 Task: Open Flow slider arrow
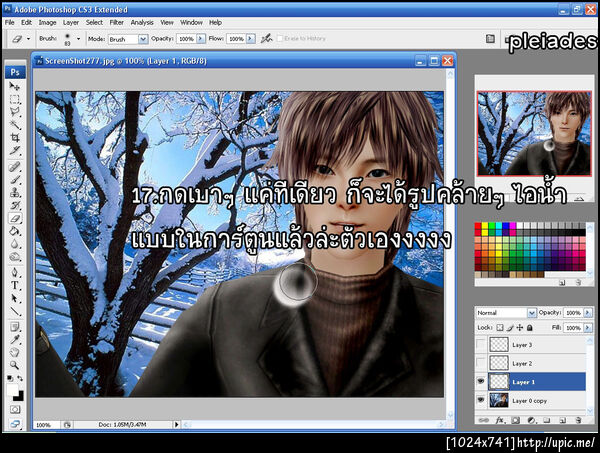(251, 39)
